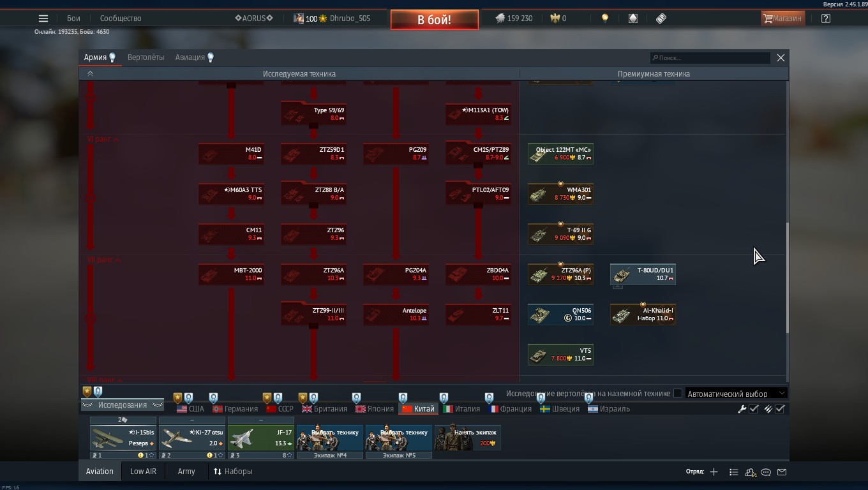This screenshot has height=490, width=868.
Task: Click the diamond icon beside the lightbulb
Action: click(633, 19)
